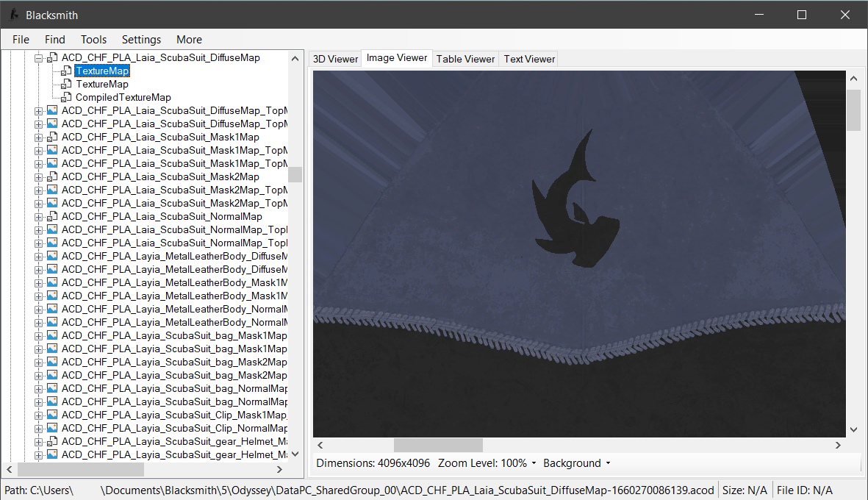Image resolution: width=868 pixels, height=500 pixels.
Task: Expand the Layia_ScubaSuit_Clip_NormalMap node
Action: click(x=39, y=429)
